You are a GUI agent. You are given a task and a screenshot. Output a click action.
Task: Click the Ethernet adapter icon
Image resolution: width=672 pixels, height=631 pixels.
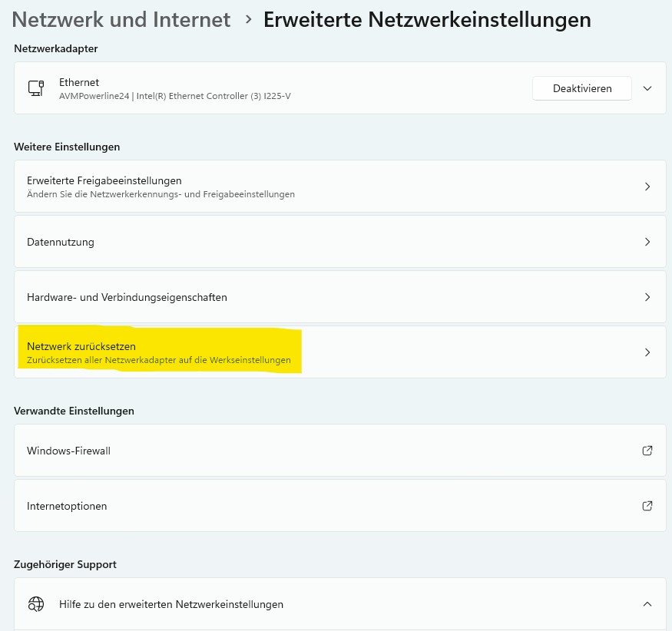pos(36,88)
